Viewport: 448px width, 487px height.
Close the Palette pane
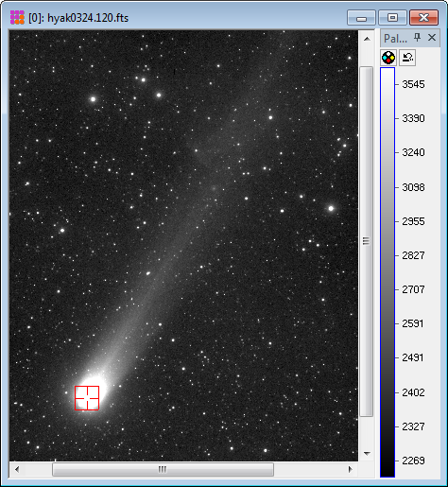432,38
